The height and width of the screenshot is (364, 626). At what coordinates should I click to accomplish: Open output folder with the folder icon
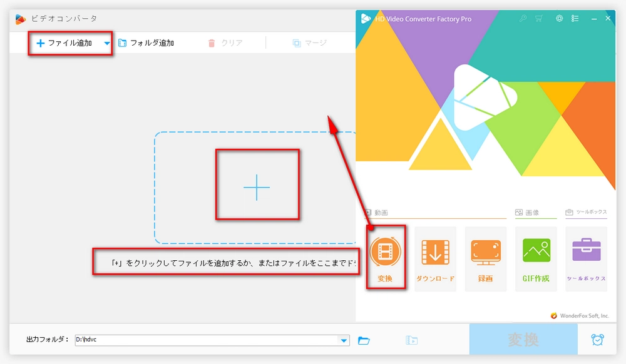(x=364, y=340)
